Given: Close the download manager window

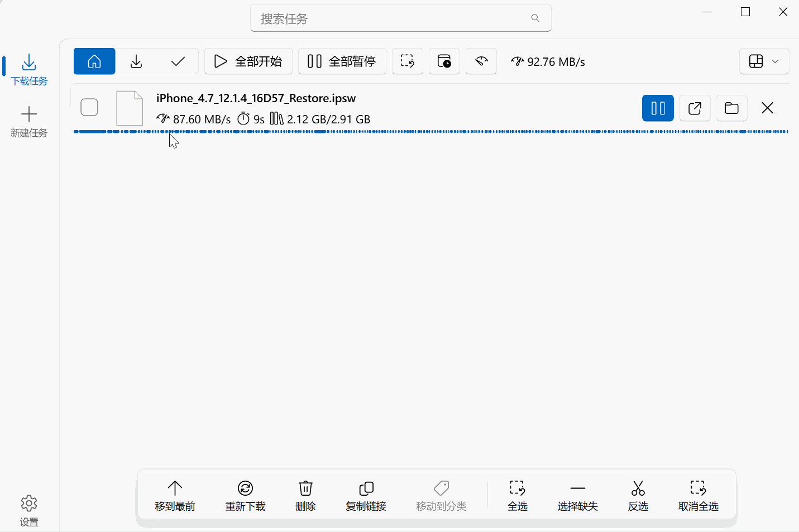Looking at the screenshot, I should (783, 12).
